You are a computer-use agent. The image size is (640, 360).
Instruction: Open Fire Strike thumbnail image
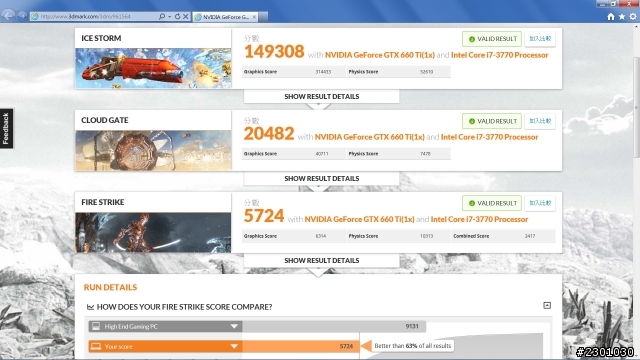pyautogui.click(x=153, y=232)
